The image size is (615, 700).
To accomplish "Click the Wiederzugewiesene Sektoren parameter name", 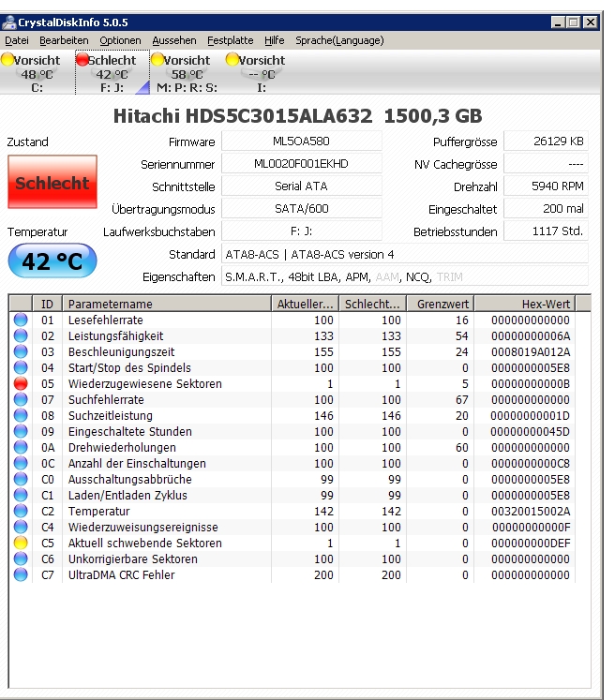I will tap(144, 384).
